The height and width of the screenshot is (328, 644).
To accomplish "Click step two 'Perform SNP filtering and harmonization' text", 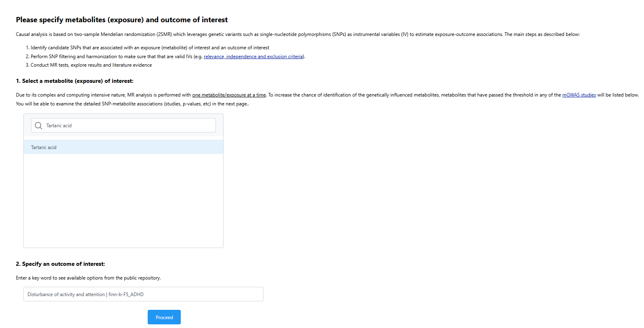I will (x=117, y=57).
